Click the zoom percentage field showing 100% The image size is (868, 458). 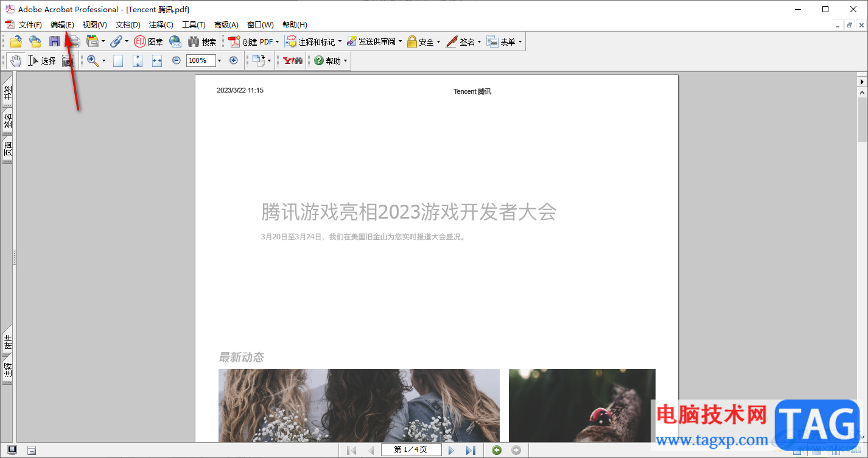(201, 60)
